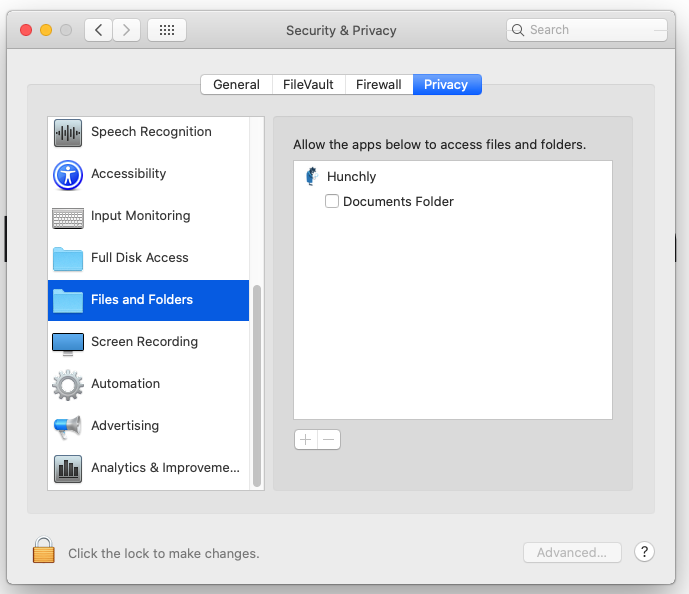The height and width of the screenshot is (594, 689).
Task: Click the search magnifying glass icon
Action: pos(518,30)
